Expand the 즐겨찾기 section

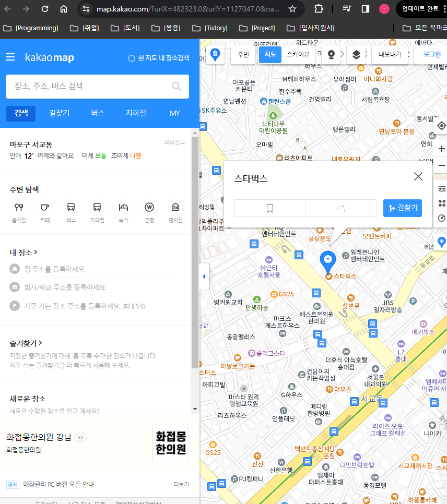click(26, 343)
